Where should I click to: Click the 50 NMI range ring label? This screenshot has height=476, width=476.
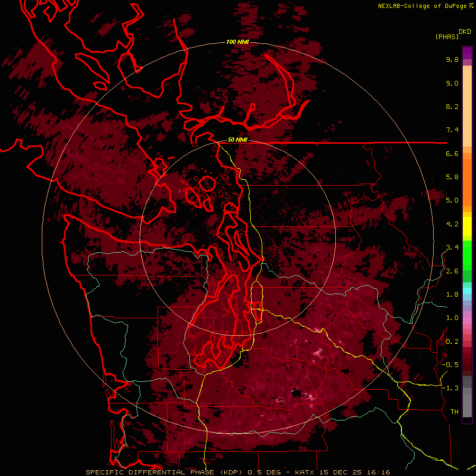[237, 140]
